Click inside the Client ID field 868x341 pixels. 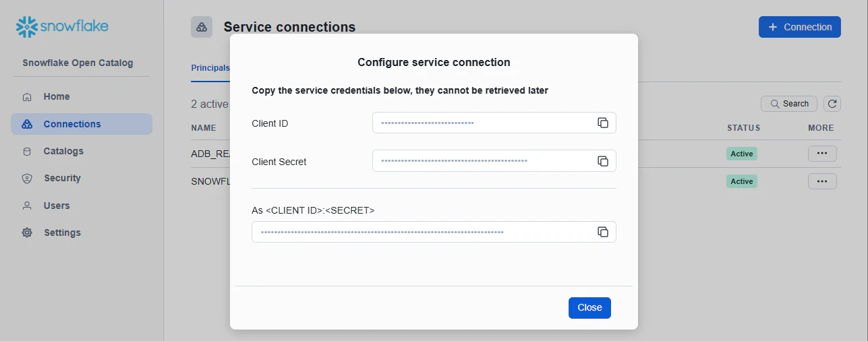482,123
